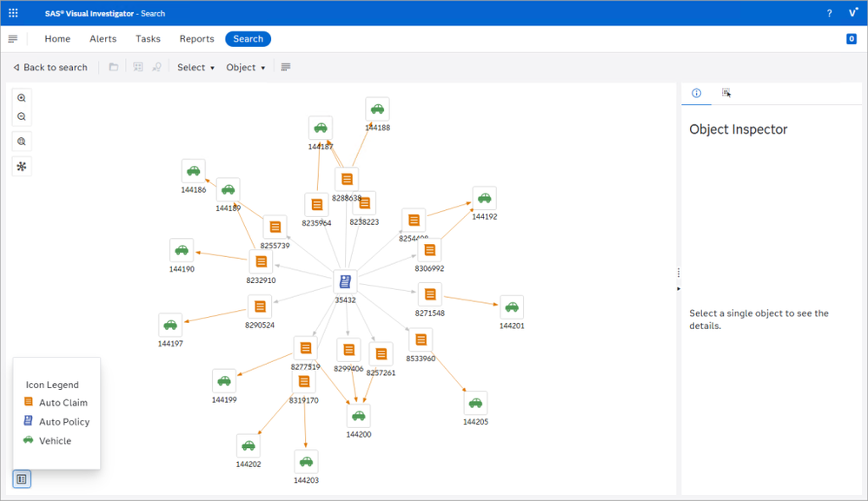Select vehicle node 144186
This screenshot has width=868, height=501.
[x=193, y=171]
